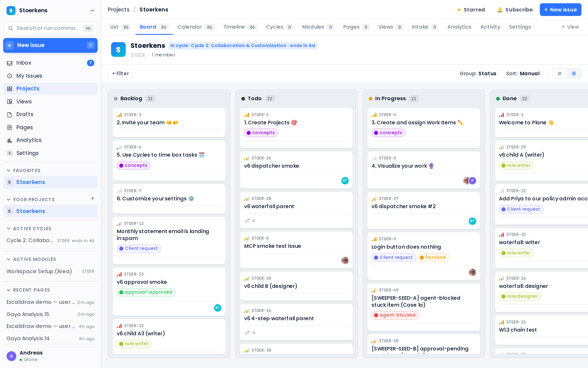Open the Cycles tab
The width and height of the screenshot is (588, 368).
click(x=280, y=27)
